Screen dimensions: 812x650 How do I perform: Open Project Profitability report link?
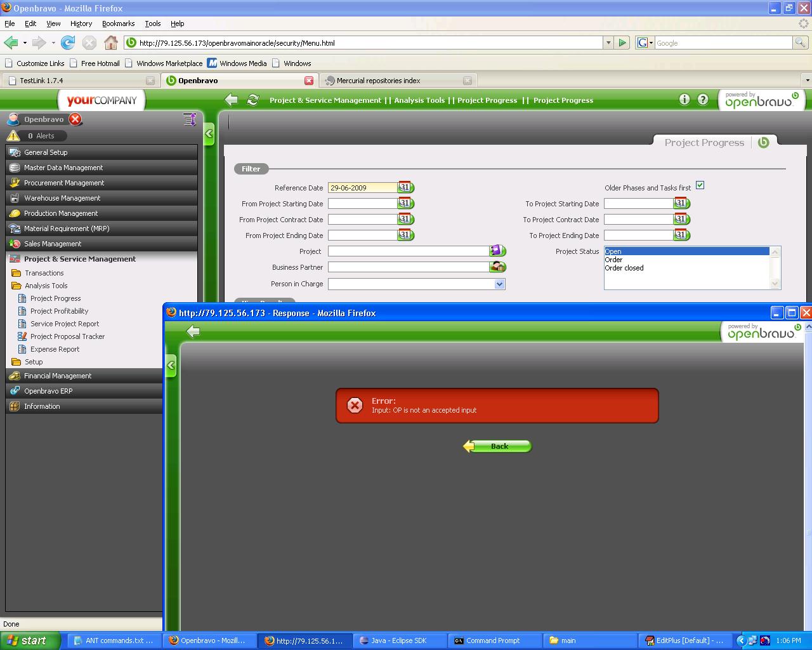pos(59,311)
